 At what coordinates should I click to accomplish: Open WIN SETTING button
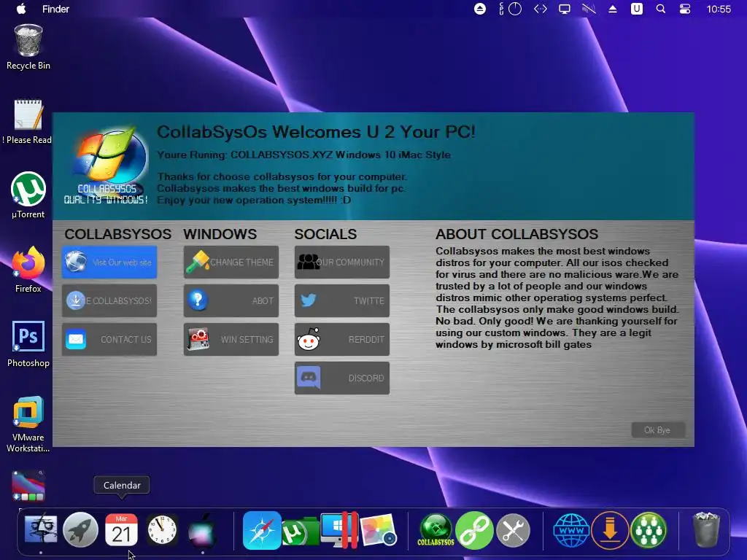coord(231,339)
